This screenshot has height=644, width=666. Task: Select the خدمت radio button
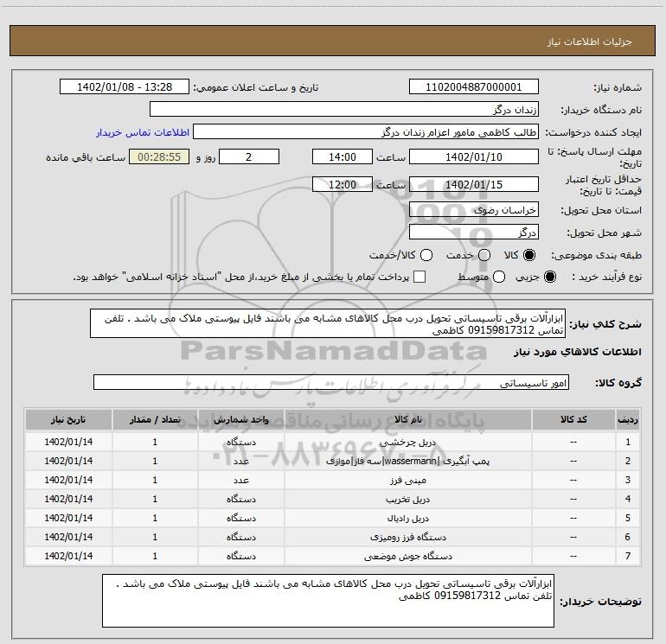pos(484,255)
